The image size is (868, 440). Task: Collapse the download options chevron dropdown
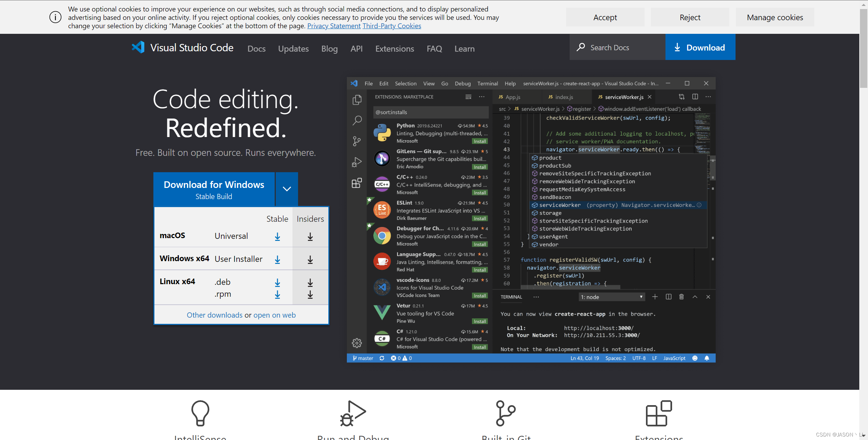(x=287, y=189)
